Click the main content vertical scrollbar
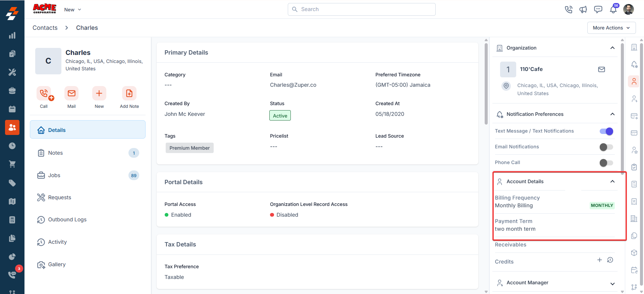This screenshot has height=294, width=644. pos(486,84)
